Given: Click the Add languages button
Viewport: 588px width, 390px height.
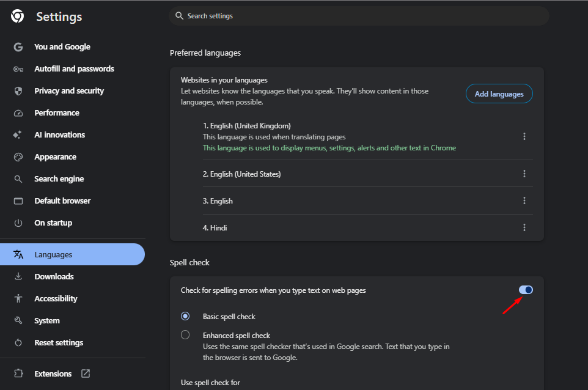Looking at the screenshot, I should tap(499, 94).
